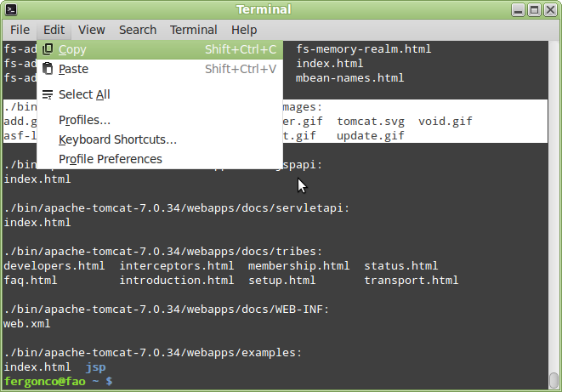
Task: Click the webapps/docs/tribes path line
Action: coord(163,252)
